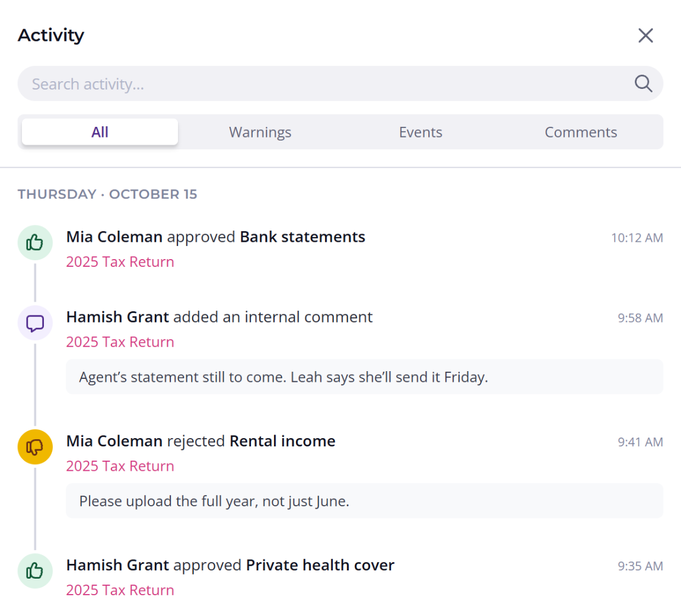Switch to the Warnings tab
The image size is (681, 616).
(x=260, y=132)
